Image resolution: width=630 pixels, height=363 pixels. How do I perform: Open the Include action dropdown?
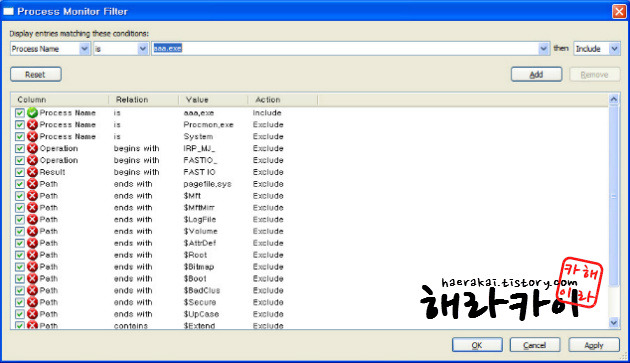tap(614, 49)
